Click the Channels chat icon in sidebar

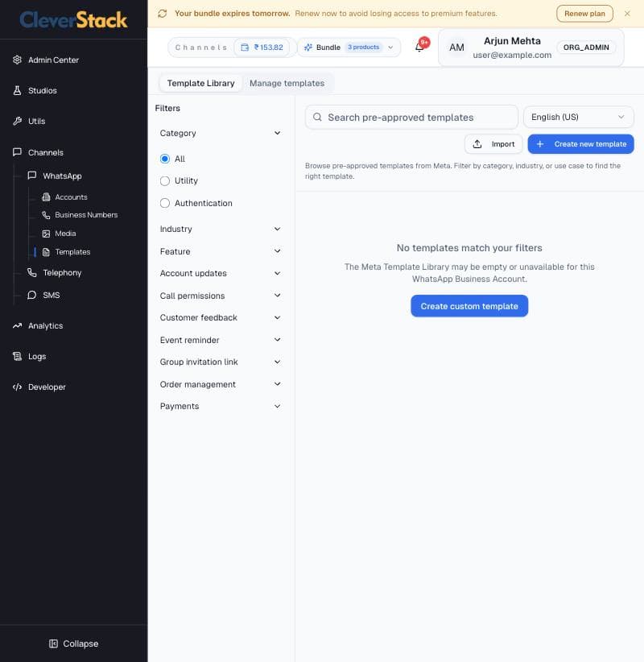click(17, 152)
